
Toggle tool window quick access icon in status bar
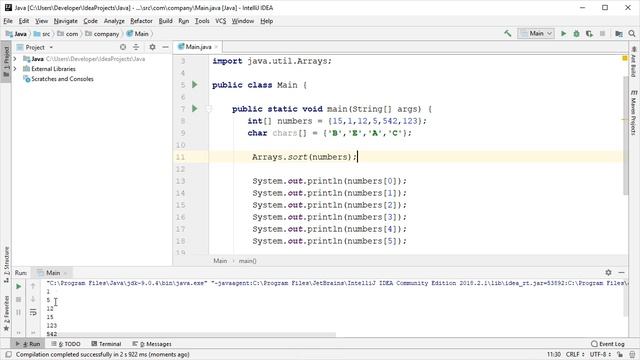click(8, 354)
